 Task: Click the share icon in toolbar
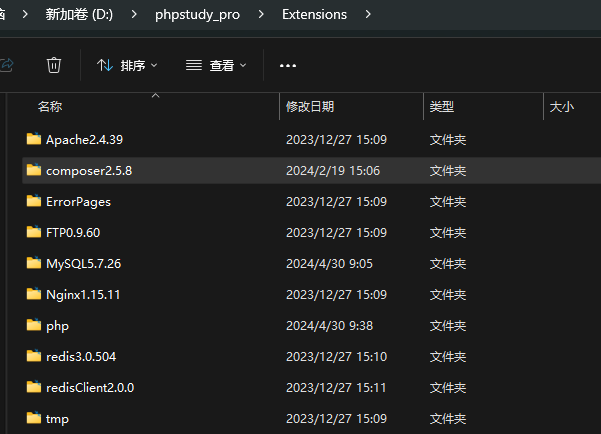click(x=6, y=65)
